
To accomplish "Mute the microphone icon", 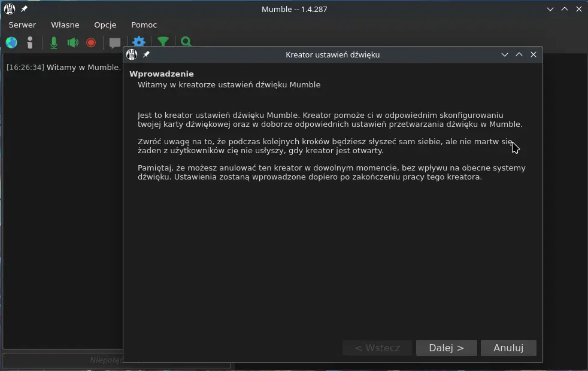I will coord(54,42).
